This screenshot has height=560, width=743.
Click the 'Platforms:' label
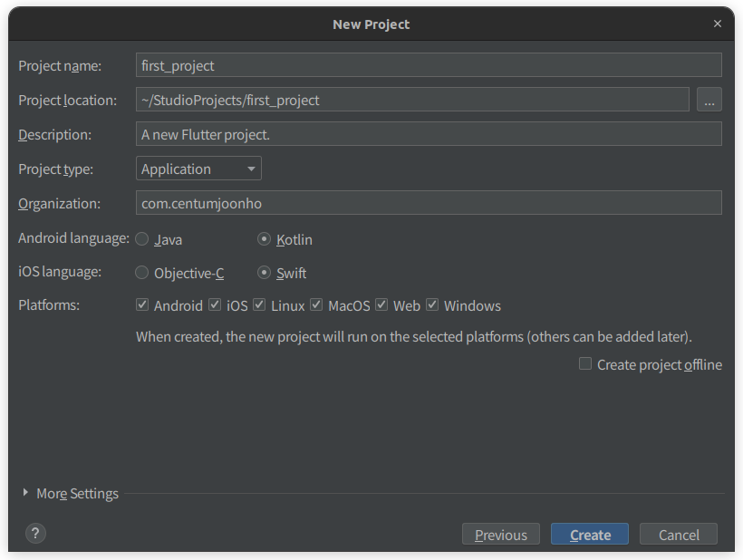pos(49,305)
